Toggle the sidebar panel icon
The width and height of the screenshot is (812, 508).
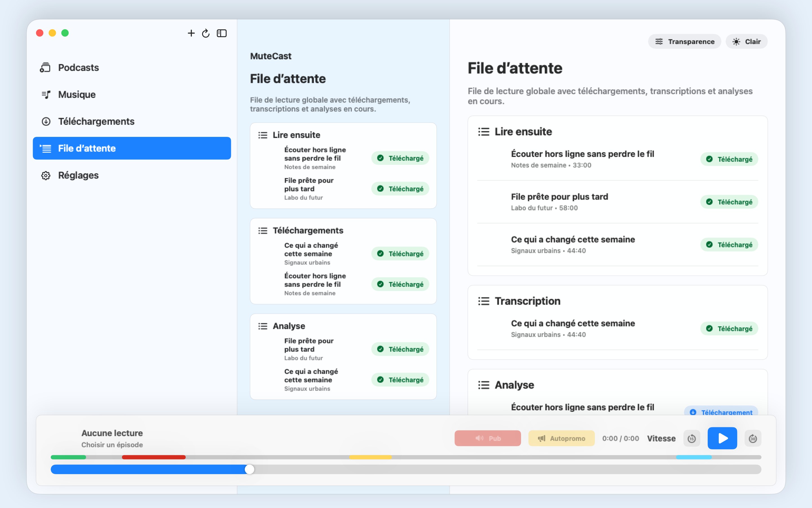(x=222, y=33)
